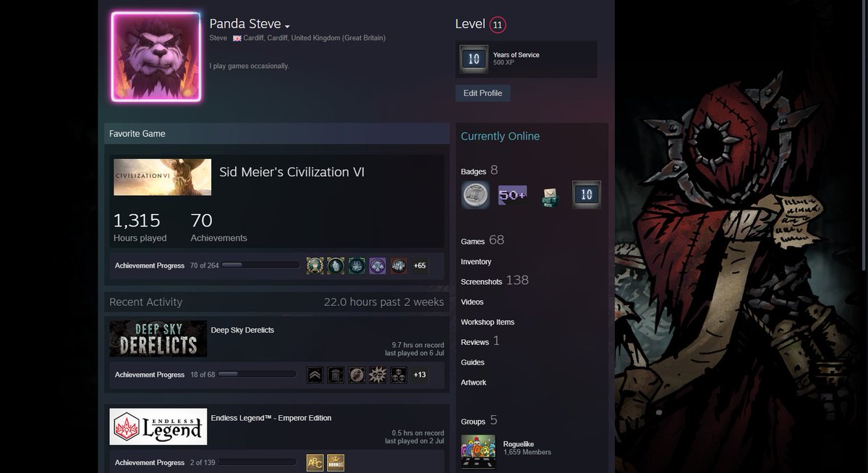The width and height of the screenshot is (868, 473).
Task: Click the Favorite Game section header
Action: click(x=277, y=134)
